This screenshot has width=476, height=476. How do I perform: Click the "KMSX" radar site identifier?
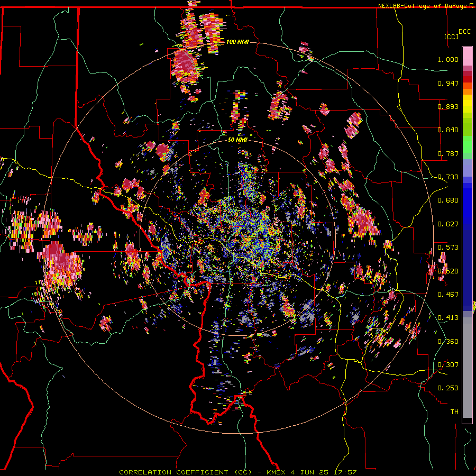click(x=277, y=472)
